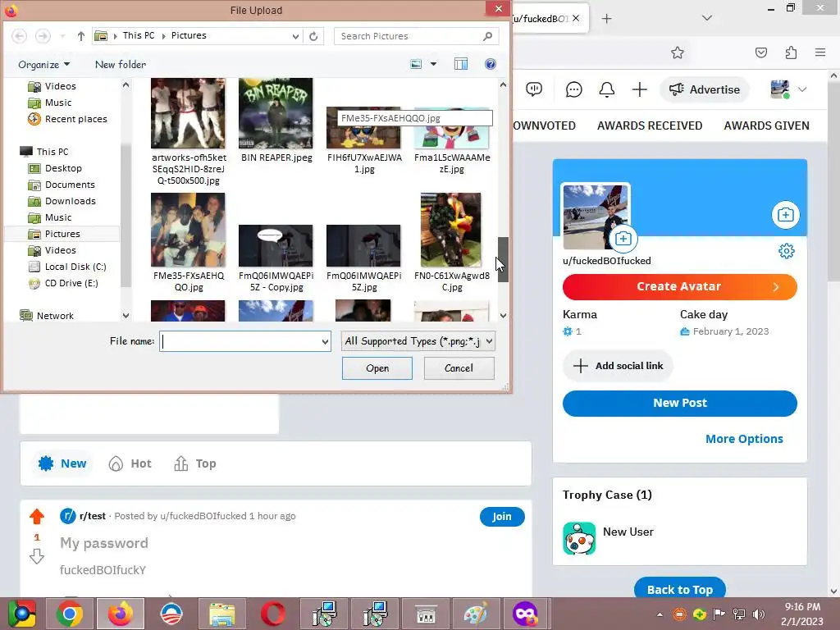Expand Reddit user account dropdown
This screenshot has height=630, width=840.
802,89
